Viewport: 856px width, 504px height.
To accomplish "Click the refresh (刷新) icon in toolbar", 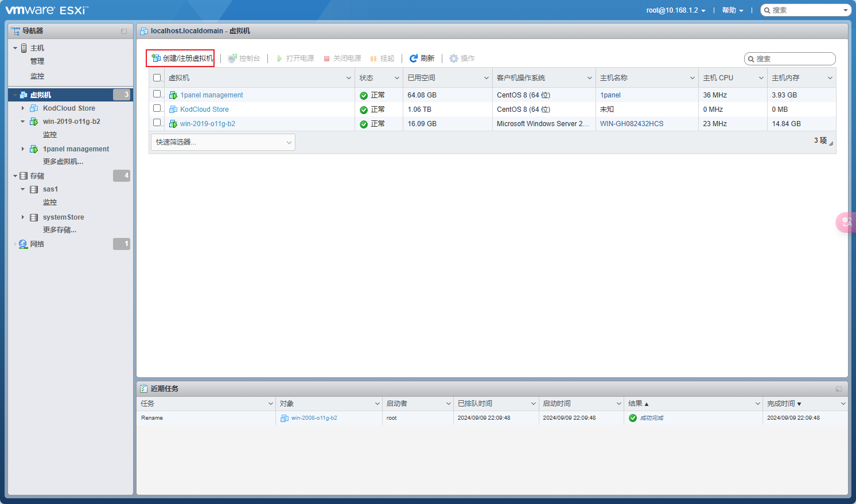I will pos(413,58).
